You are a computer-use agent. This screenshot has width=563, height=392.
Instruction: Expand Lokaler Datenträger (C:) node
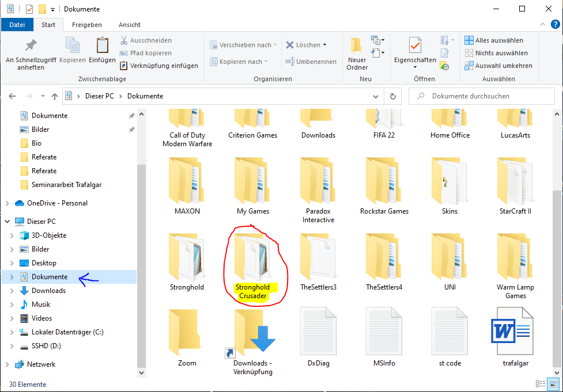[x=12, y=333]
